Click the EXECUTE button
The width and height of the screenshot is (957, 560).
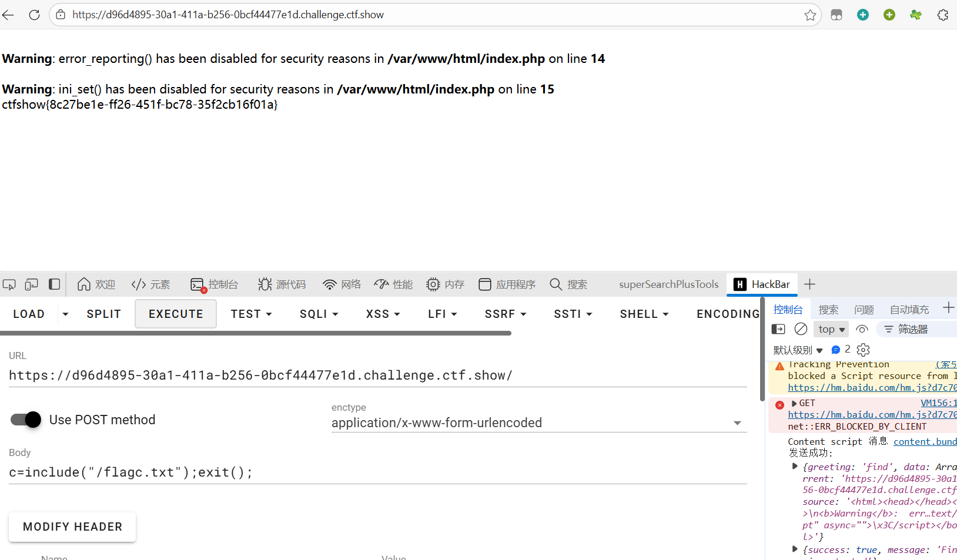pos(176,314)
